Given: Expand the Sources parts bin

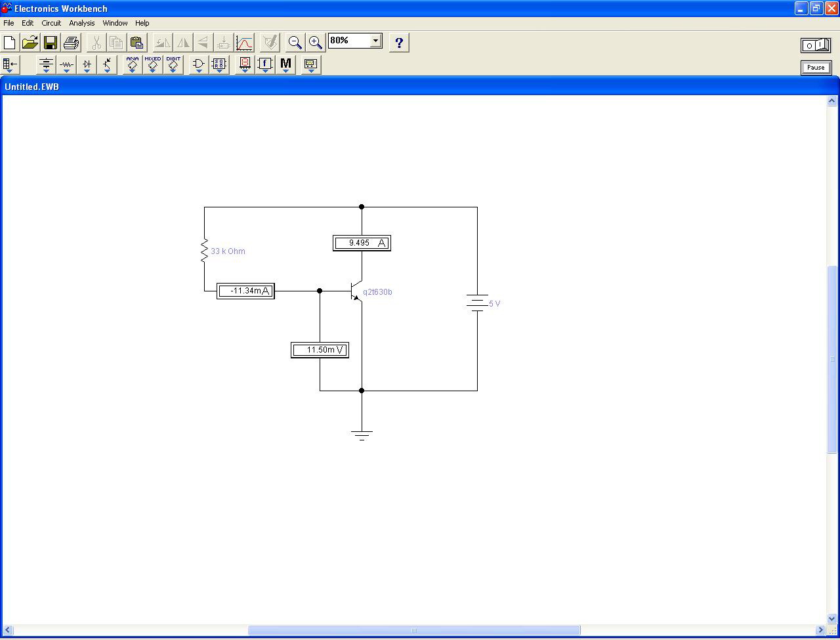Looking at the screenshot, I should pyautogui.click(x=46, y=64).
